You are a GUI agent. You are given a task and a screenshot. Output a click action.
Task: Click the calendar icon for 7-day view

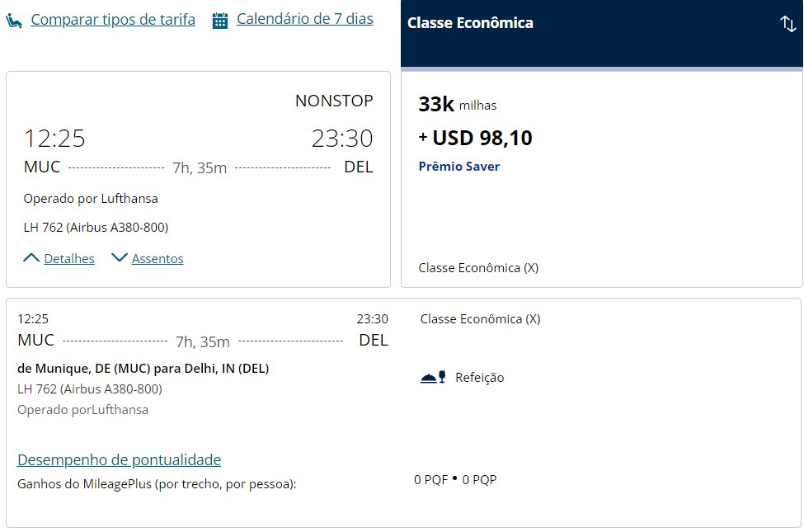click(220, 21)
